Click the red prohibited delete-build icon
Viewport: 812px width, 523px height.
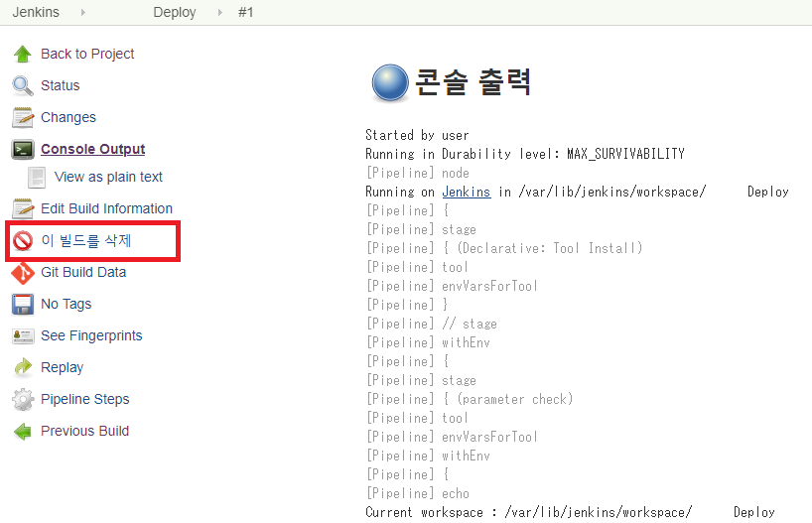(22, 241)
